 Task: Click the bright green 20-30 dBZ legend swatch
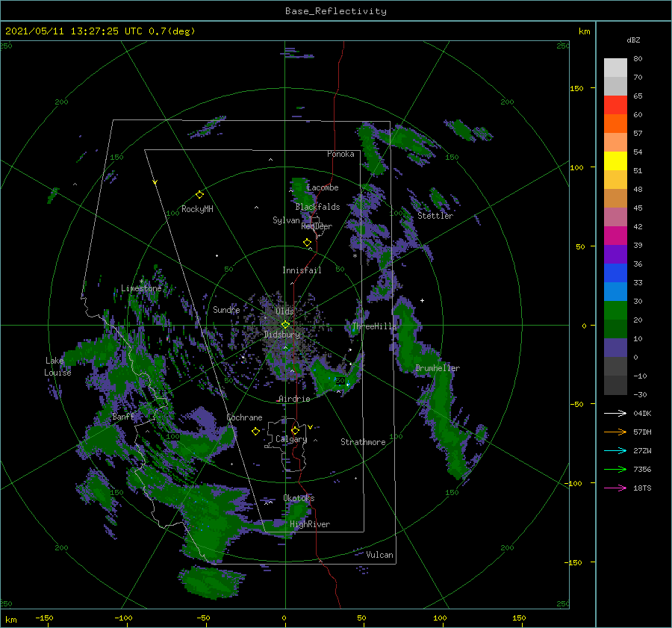point(615,310)
